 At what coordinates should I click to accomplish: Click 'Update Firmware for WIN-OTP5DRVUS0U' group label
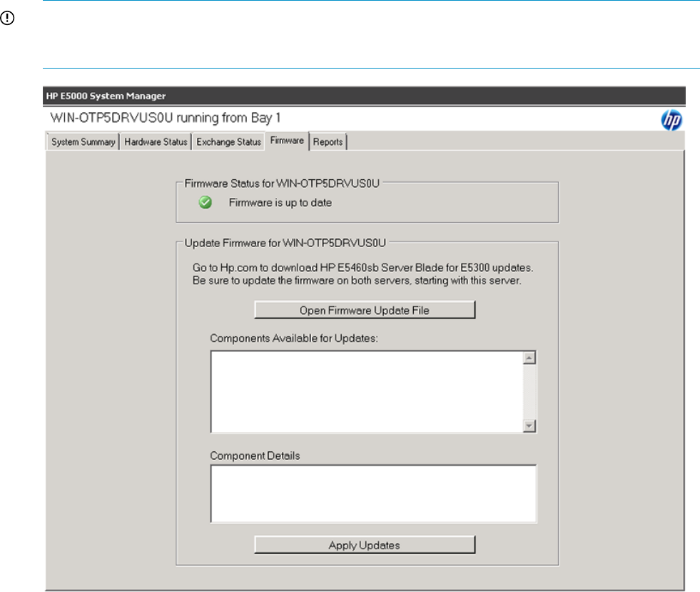tap(285, 243)
